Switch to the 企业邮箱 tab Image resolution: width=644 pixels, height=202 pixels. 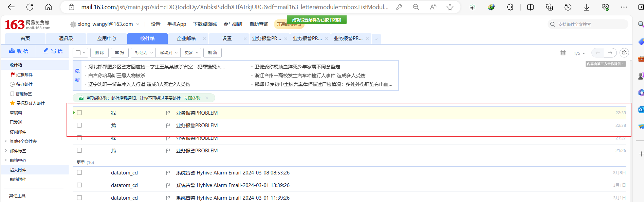pos(186,39)
